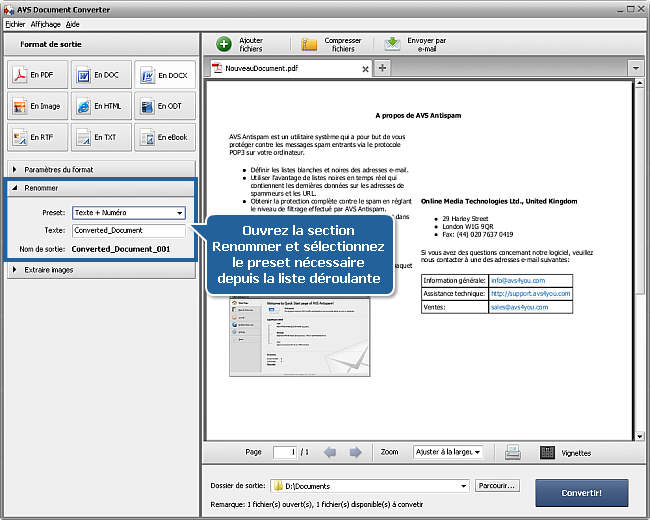
Task: Click the Texte input field
Action: point(128,231)
